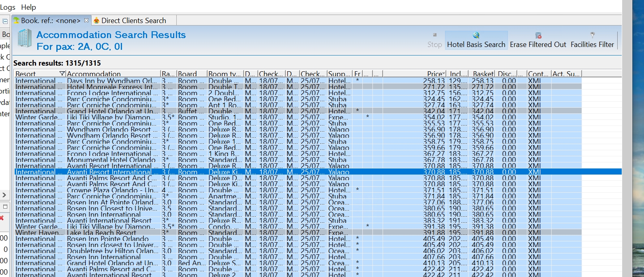Viewport: 644px width, 277px height.
Task: Select the Hotel Monreale Express row
Action: coord(298,87)
